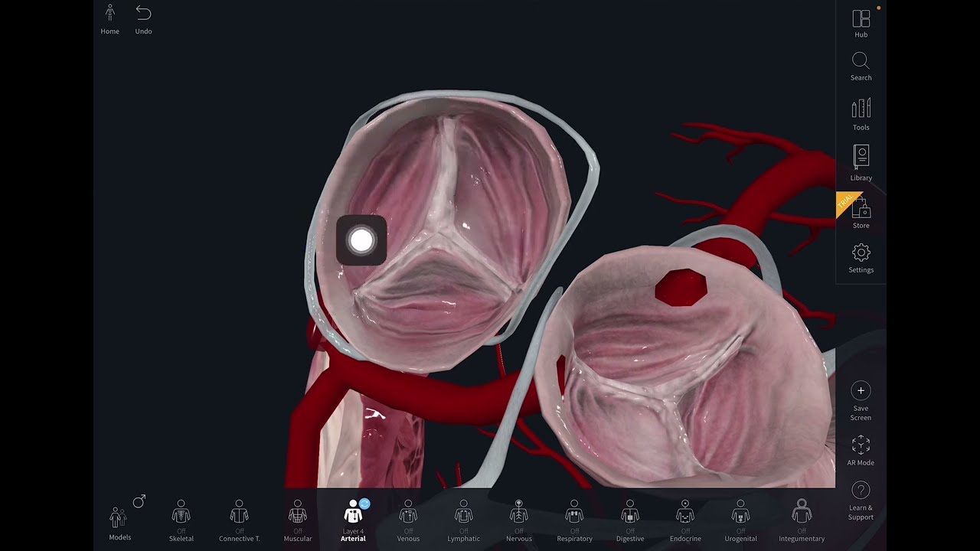Open Settings
Viewport: 980px width, 551px height.
pos(861,259)
